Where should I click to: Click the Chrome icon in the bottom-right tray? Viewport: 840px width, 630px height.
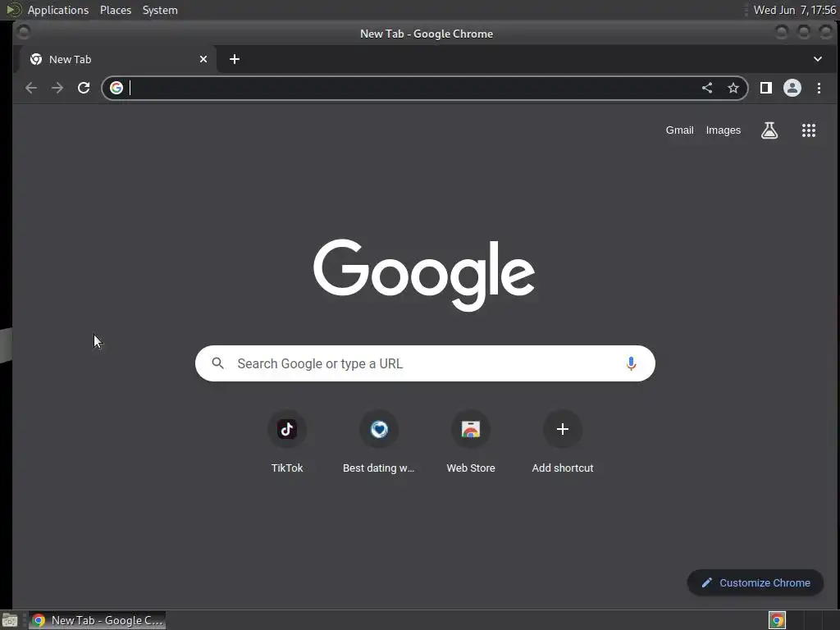click(777, 620)
